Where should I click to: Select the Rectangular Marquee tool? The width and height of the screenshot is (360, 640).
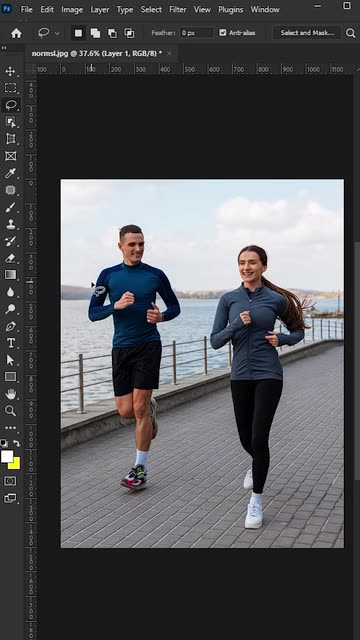10,88
